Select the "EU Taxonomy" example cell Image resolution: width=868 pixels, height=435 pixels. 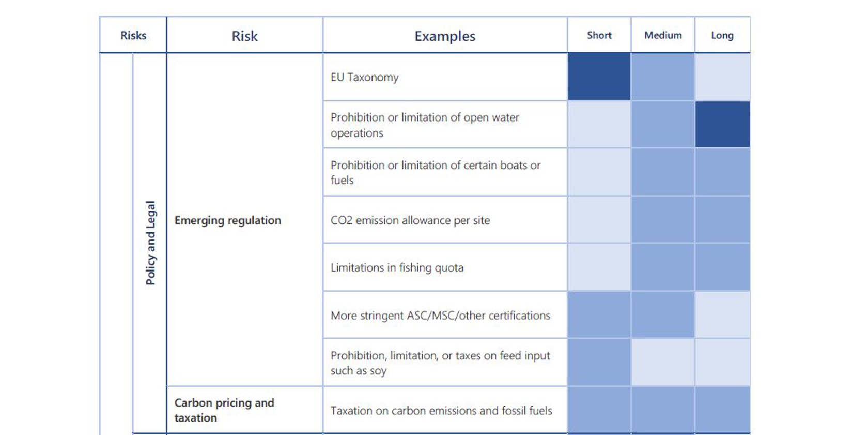point(365,77)
